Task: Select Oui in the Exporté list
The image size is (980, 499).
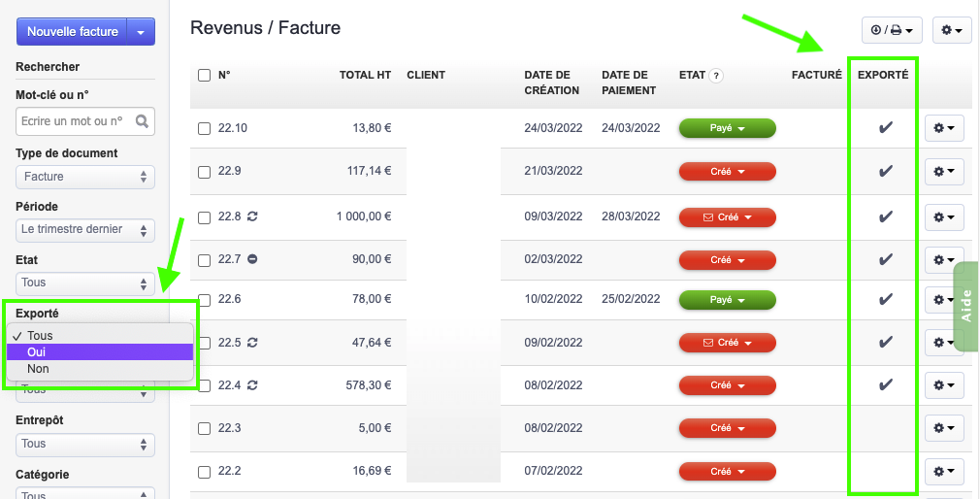Action: coord(100,352)
